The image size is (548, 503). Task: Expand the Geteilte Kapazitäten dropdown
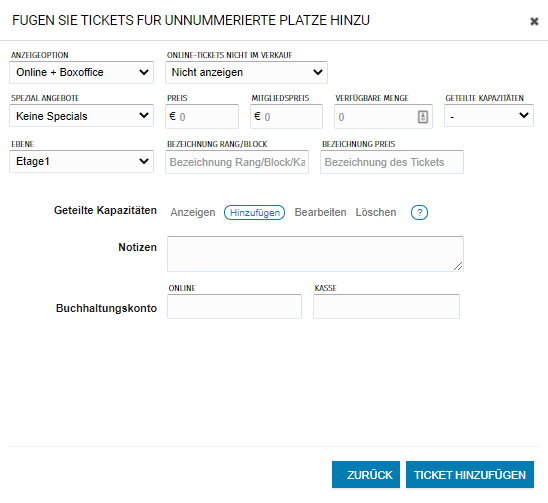pos(489,115)
